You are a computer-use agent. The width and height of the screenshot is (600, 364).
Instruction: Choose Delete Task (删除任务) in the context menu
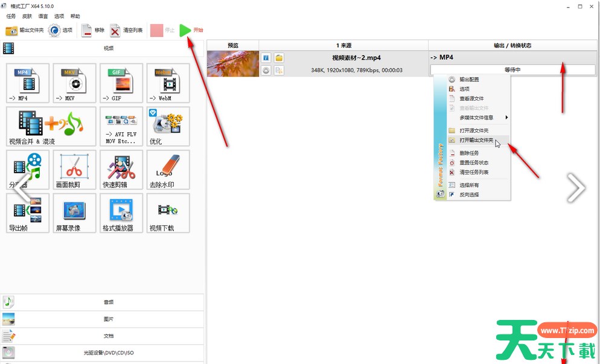pos(478,153)
